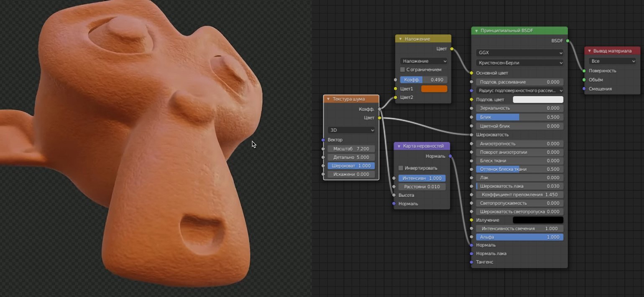Screen dimensions: 644x297
Task: Open the black Излучение color swatch
Action: coord(538,220)
